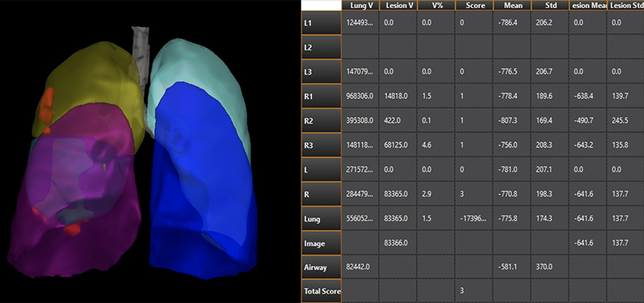Click the R1 Lesion V cell 14818.0

(x=398, y=96)
